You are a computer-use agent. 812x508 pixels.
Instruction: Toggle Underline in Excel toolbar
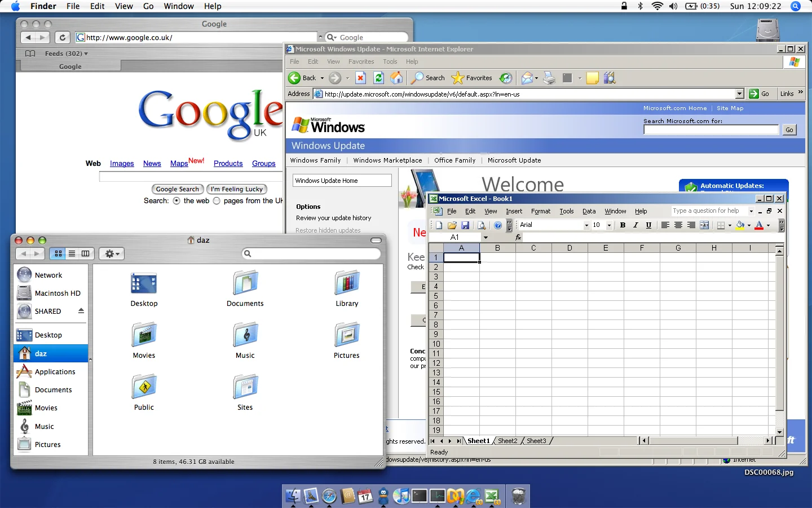click(648, 225)
